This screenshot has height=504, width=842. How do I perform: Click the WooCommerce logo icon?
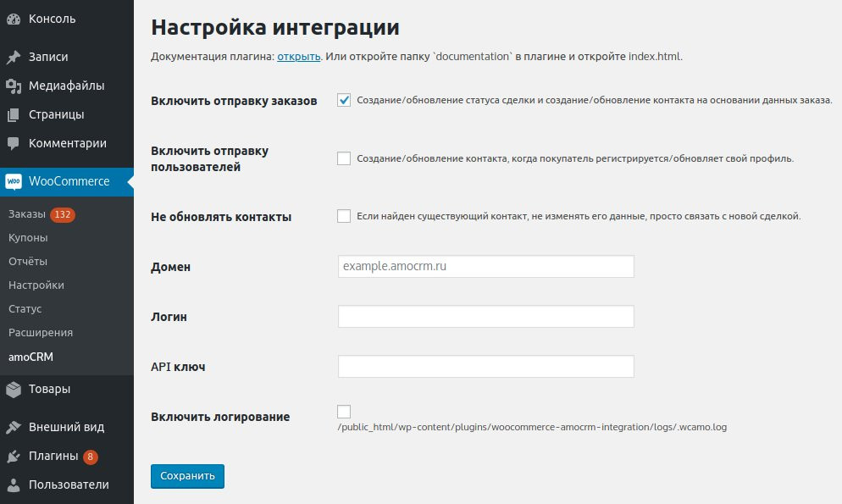[x=14, y=181]
